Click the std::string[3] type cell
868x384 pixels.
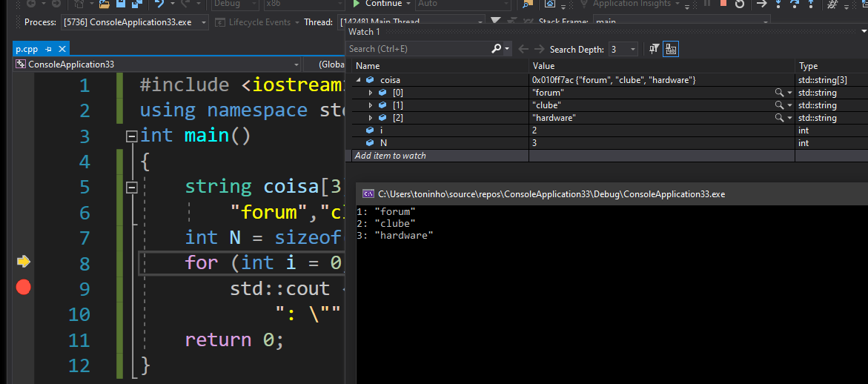(x=823, y=80)
